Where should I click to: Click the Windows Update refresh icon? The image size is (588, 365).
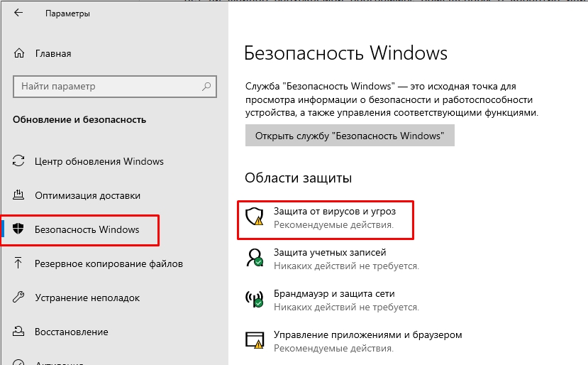coord(19,161)
